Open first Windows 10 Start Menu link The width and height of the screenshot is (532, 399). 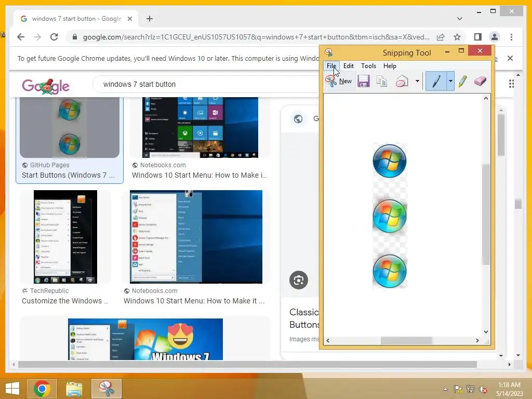199,175
